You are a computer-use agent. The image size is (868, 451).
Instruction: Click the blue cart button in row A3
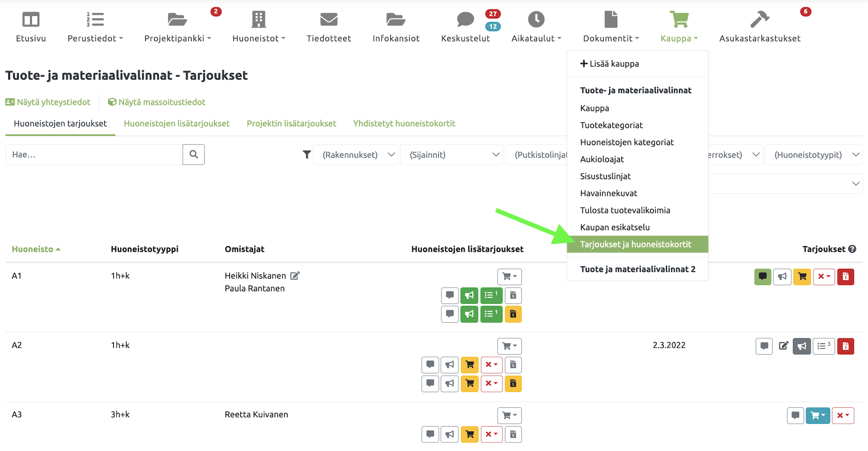(818, 415)
